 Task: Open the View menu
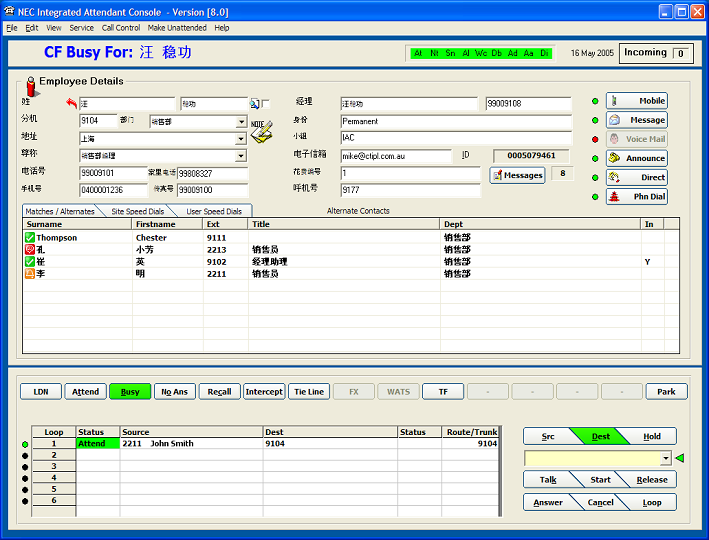click(x=54, y=28)
